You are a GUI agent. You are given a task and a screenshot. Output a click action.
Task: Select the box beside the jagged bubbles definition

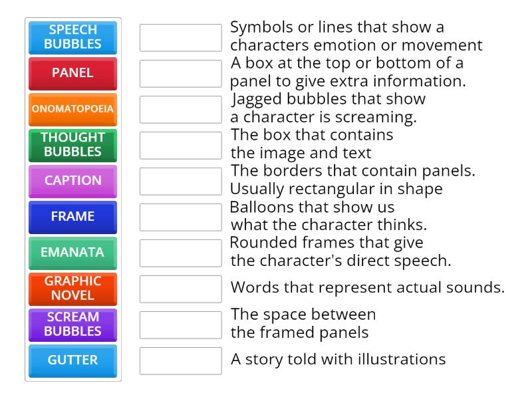[x=180, y=109]
